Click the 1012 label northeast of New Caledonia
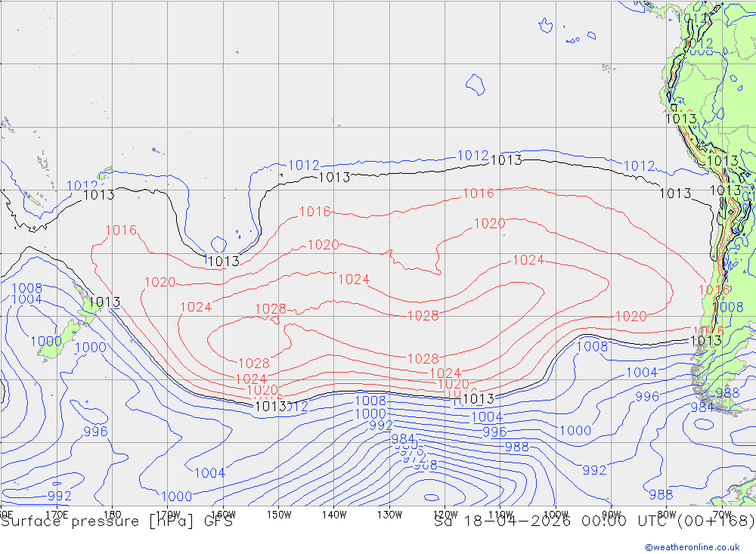Screen dimensions: 756x554 pyautogui.click(x=82, y=186)
